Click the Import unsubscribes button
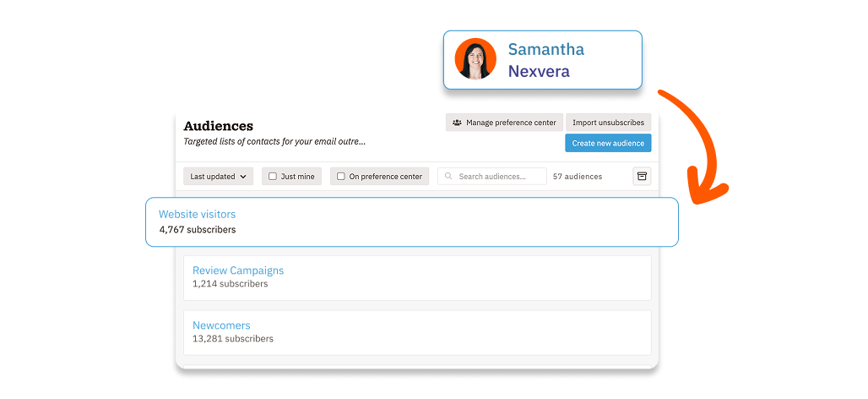868x399 pixels. [608, 123]
